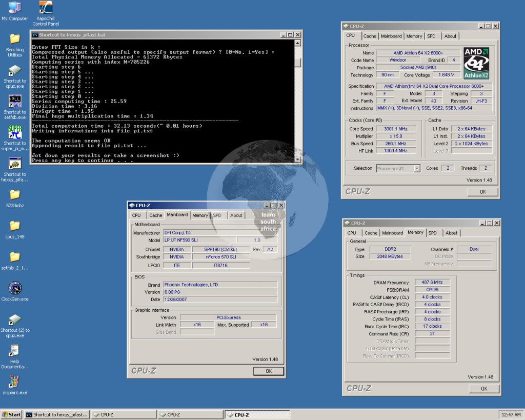The image size is (525, 420).
Task: Select About tab in Mainboard CPU-Z window
Action: coord(236,215)
